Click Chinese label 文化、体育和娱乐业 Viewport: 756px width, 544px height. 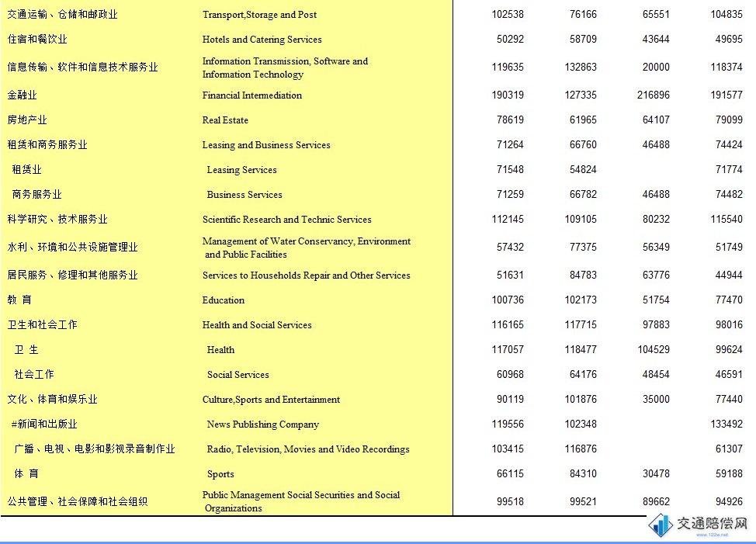[53, 400]
